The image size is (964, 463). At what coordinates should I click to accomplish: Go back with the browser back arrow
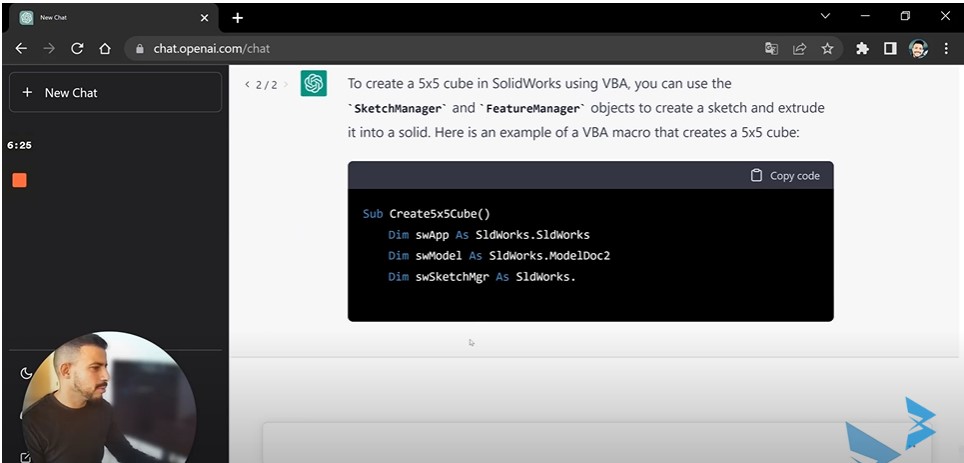22,49
